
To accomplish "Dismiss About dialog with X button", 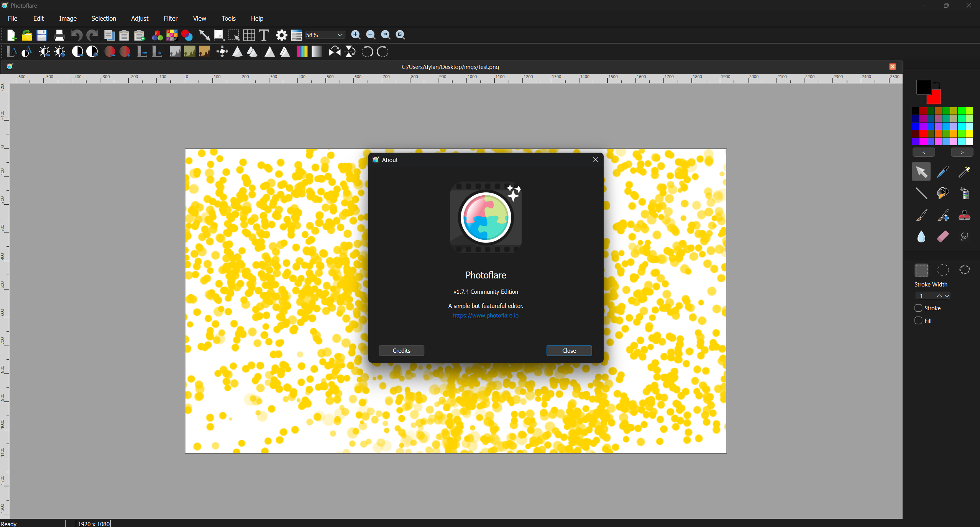I will (596, 160).
